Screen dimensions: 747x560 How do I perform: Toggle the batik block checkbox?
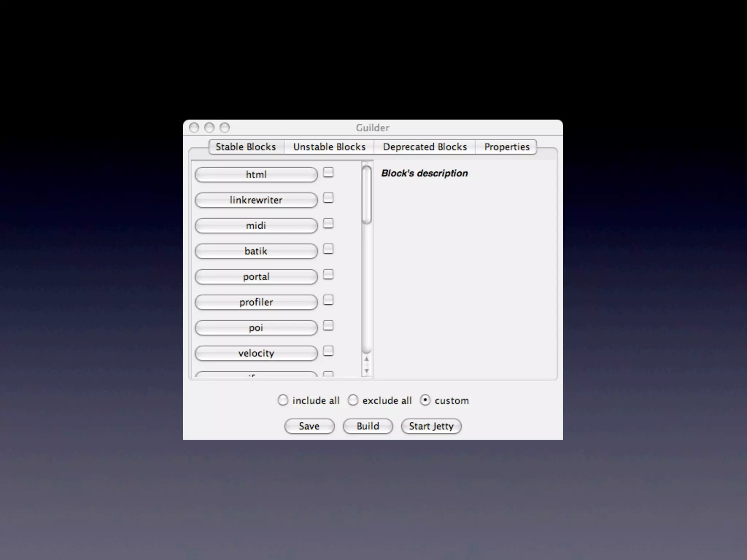click(328, 249)
